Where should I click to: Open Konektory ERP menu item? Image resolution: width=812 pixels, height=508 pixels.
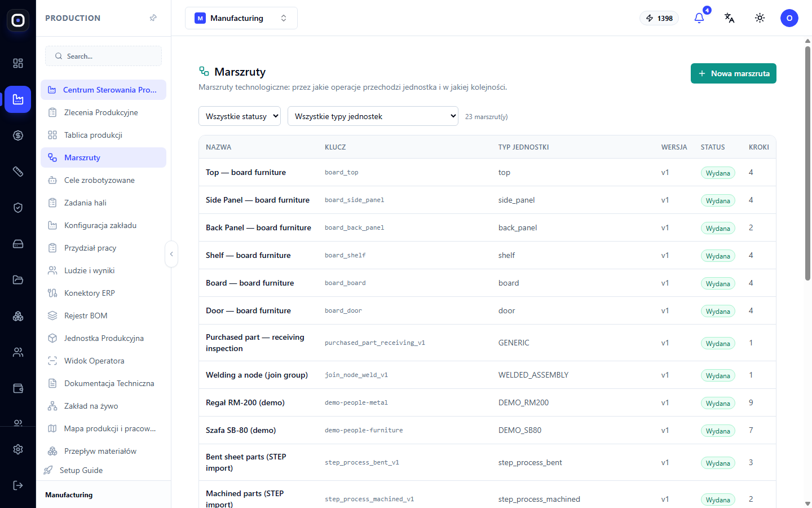[103, 293]
